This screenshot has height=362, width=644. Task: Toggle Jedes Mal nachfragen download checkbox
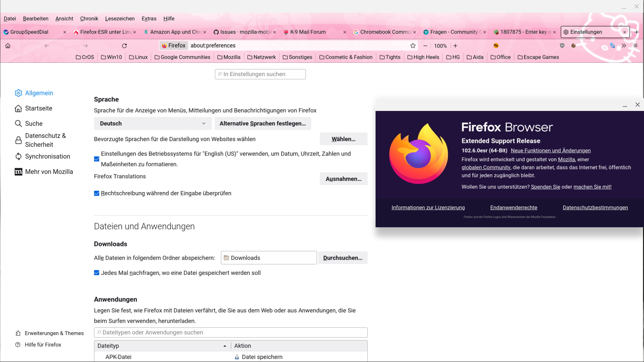click(x=97, y=273)
